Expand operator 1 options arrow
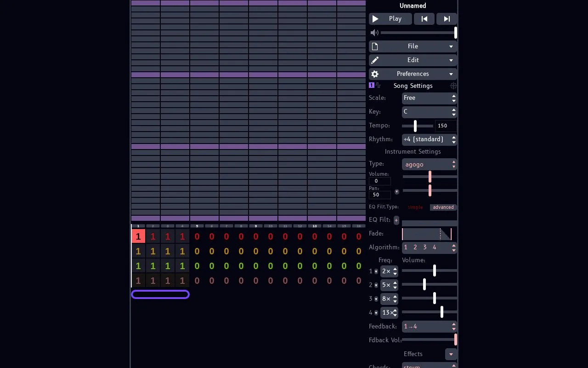The image size is (588, 368). point(376,271)
